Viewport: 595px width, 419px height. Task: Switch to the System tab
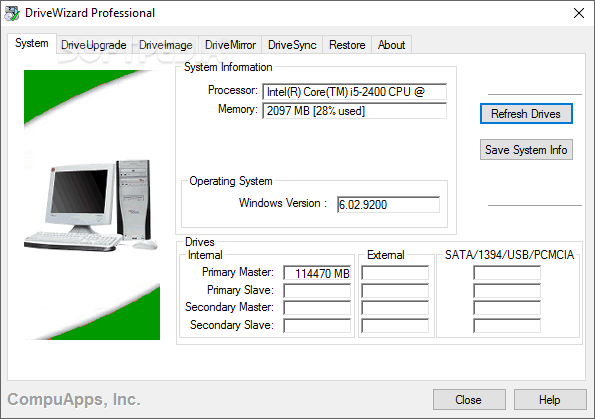pyautogui.click(x=32, y=43)
